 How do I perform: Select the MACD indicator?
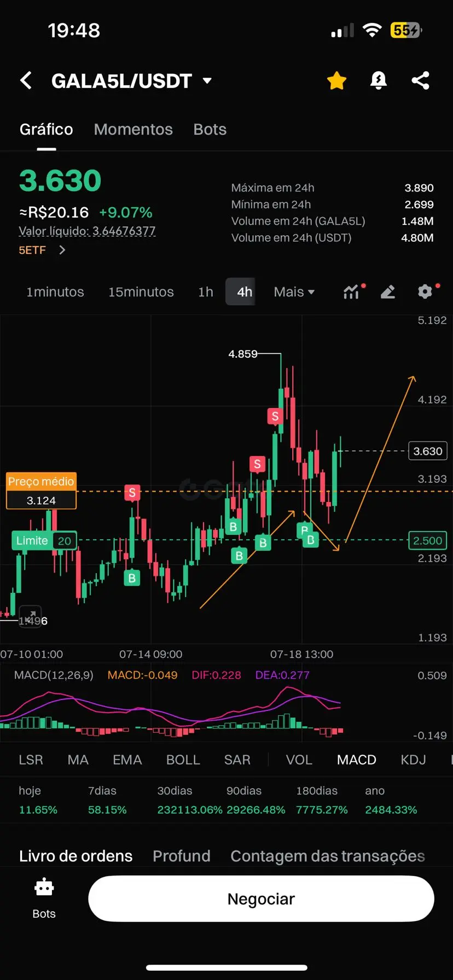pyautogui.click(x=357, y=760)
